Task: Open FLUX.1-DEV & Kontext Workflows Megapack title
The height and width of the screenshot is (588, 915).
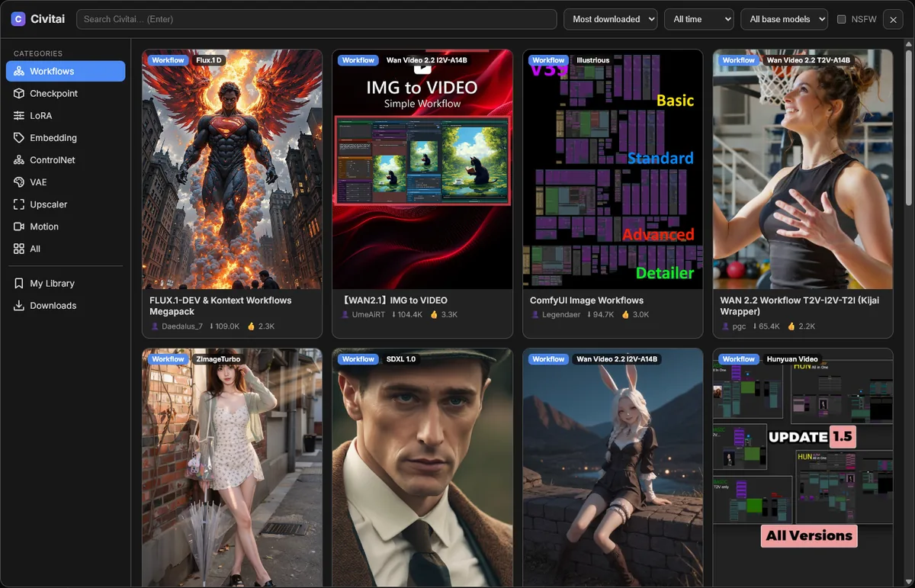Action: point(220,306)
